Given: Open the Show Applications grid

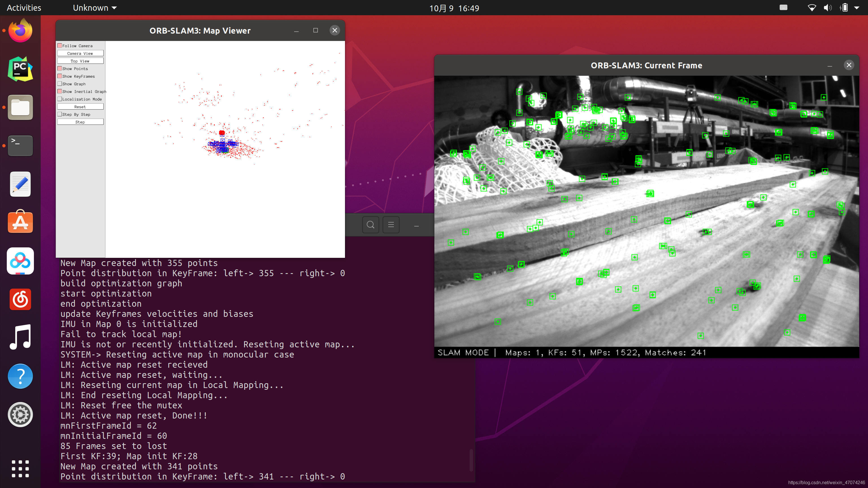Looking at the screenshot, I should pyautogui.click(x=20, y=469).
